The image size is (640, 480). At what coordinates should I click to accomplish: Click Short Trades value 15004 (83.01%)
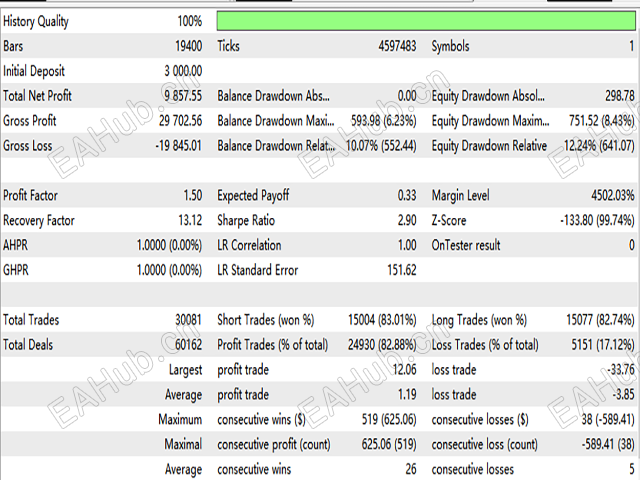point(382,320)
